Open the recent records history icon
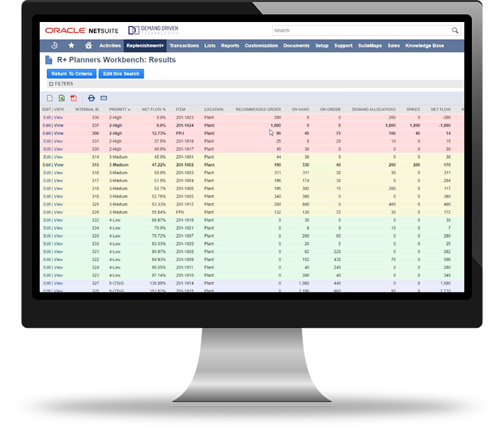The height and width of the screenshot is (428, 504). [54, 45]
